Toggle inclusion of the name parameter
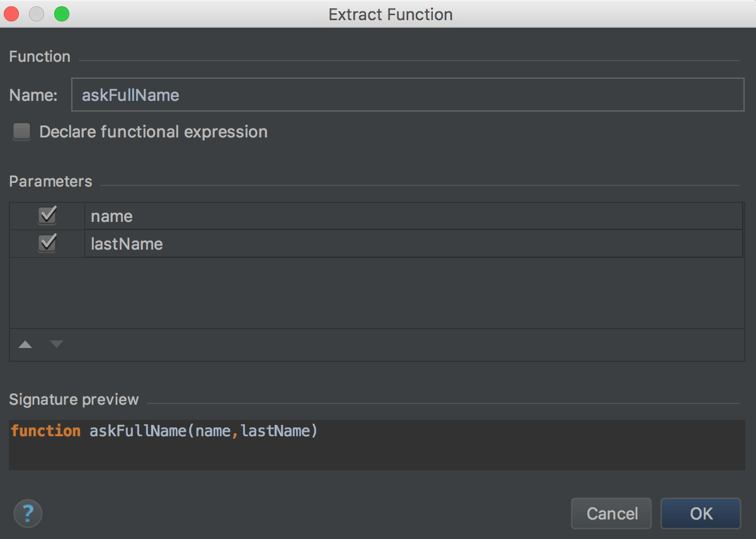756x539 pixels. [x=47, y=216]
